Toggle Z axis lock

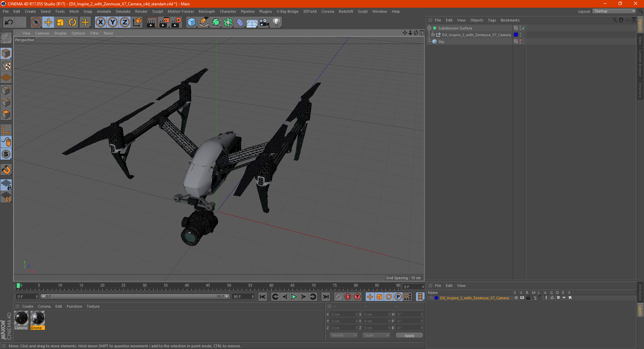coord(125,22)
